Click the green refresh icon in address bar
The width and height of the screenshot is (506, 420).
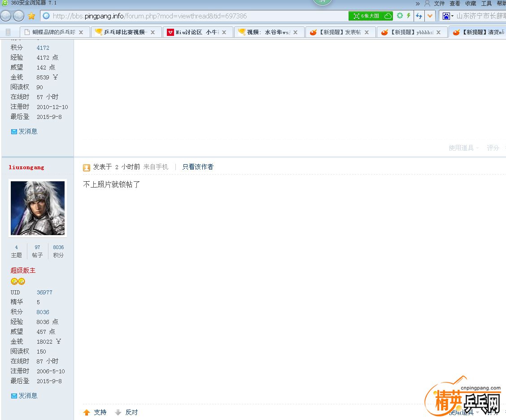coord(400,16)
